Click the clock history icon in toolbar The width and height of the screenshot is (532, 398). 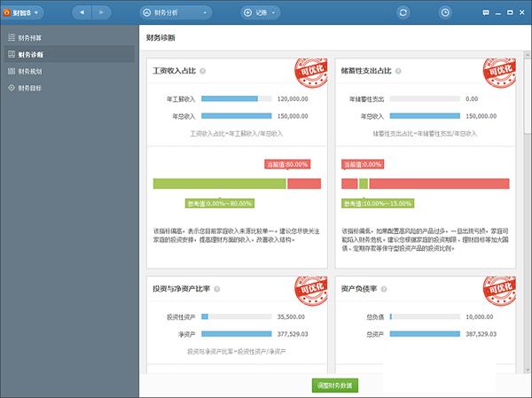444,13
